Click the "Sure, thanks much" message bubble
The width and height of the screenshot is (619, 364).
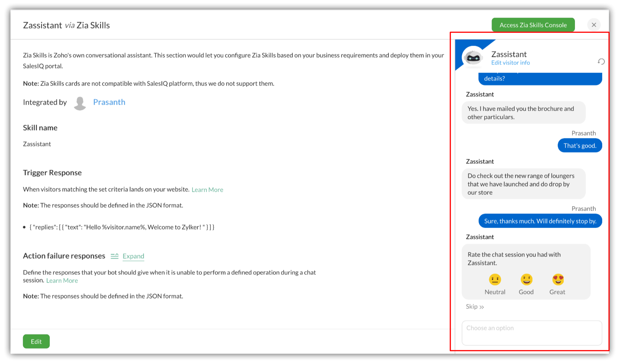(x=540, y=221)
